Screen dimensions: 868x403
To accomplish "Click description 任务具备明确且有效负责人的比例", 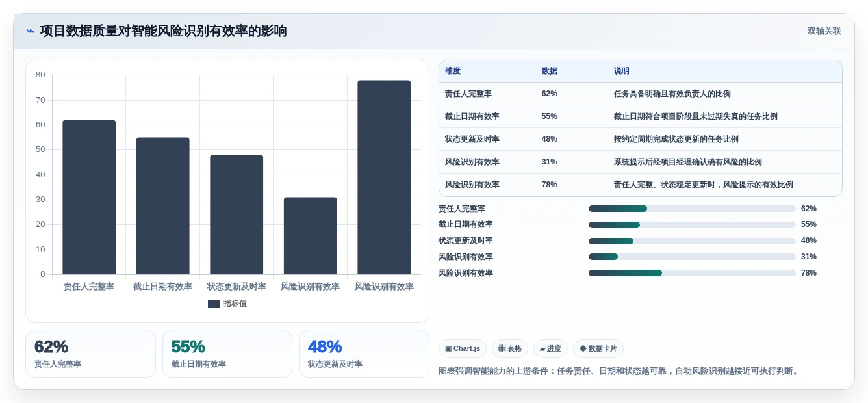I will point(672,94).
